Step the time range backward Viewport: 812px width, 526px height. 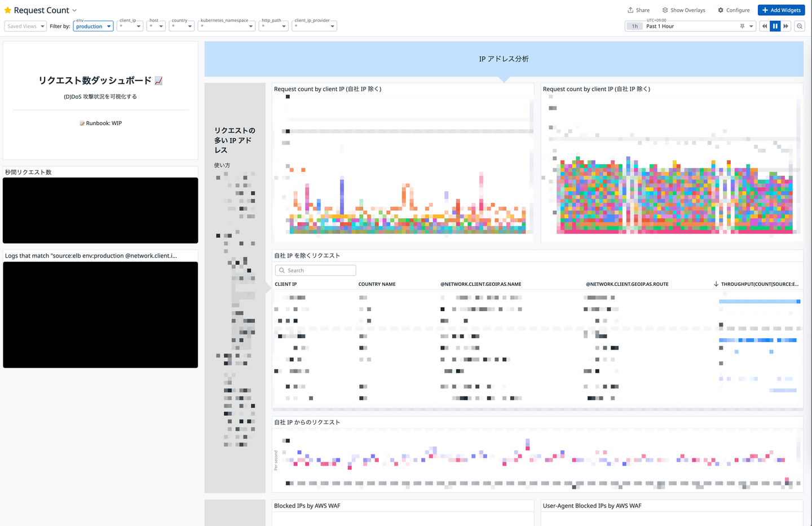(765, 26)
